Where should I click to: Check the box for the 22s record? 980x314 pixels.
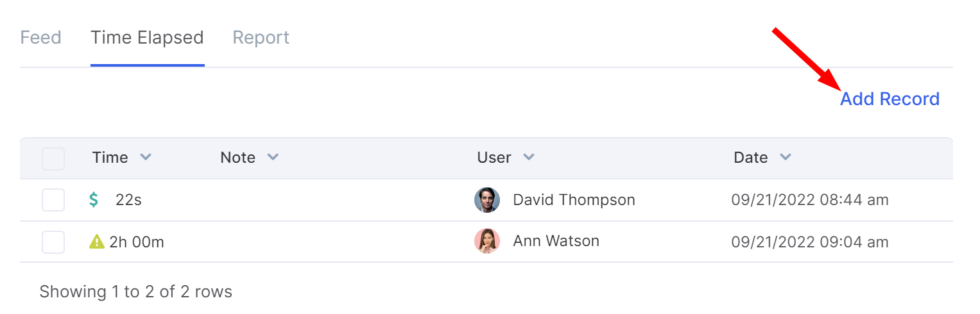[x=53, y=200]
